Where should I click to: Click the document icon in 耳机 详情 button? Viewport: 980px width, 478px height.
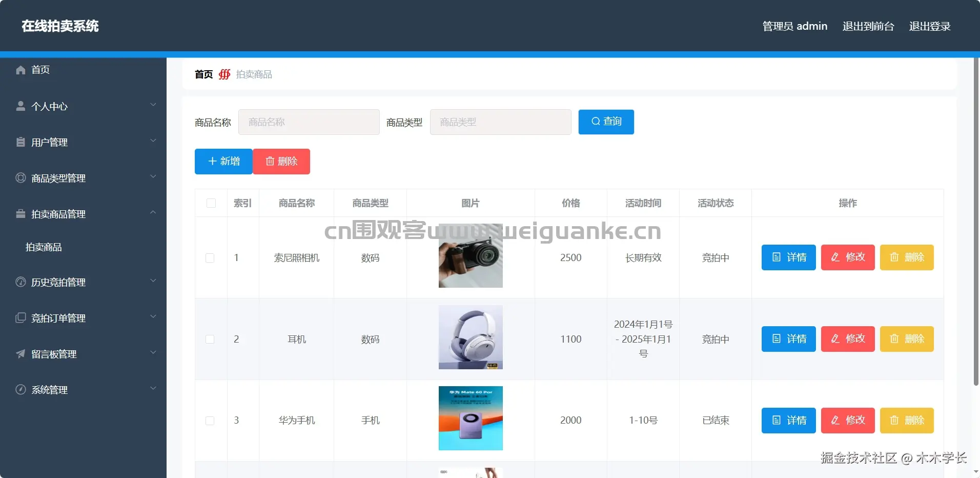(777, 339)
